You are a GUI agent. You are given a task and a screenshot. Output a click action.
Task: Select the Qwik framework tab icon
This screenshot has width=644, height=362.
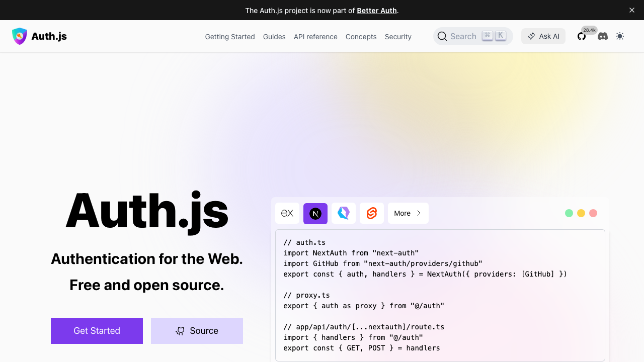pos(344,213)
